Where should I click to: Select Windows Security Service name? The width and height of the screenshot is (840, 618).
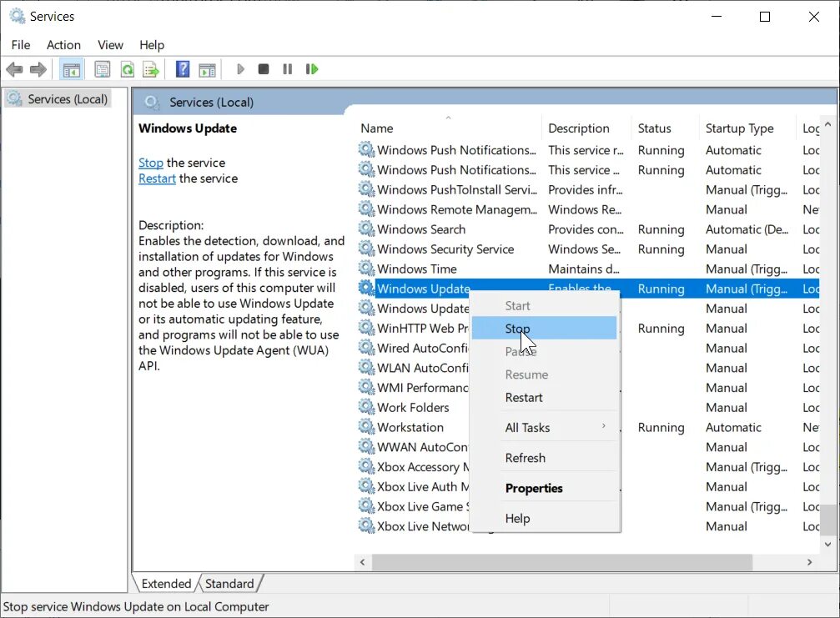445,249
